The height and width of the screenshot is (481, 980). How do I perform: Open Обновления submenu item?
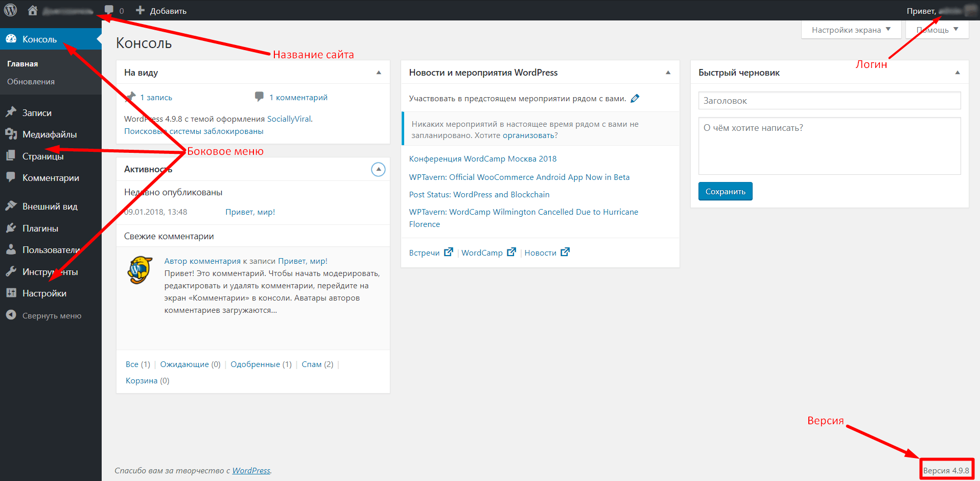[x=31, y=82]
